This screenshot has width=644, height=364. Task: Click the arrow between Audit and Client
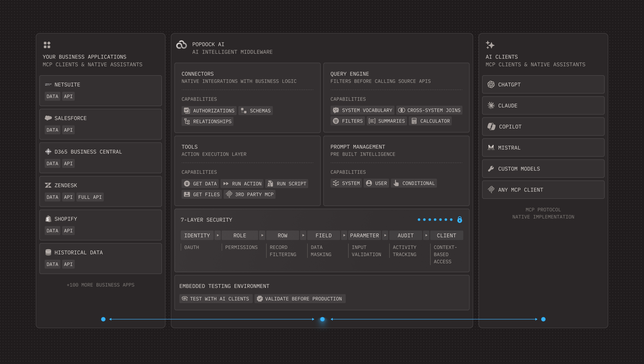click(x=426, y=235)
